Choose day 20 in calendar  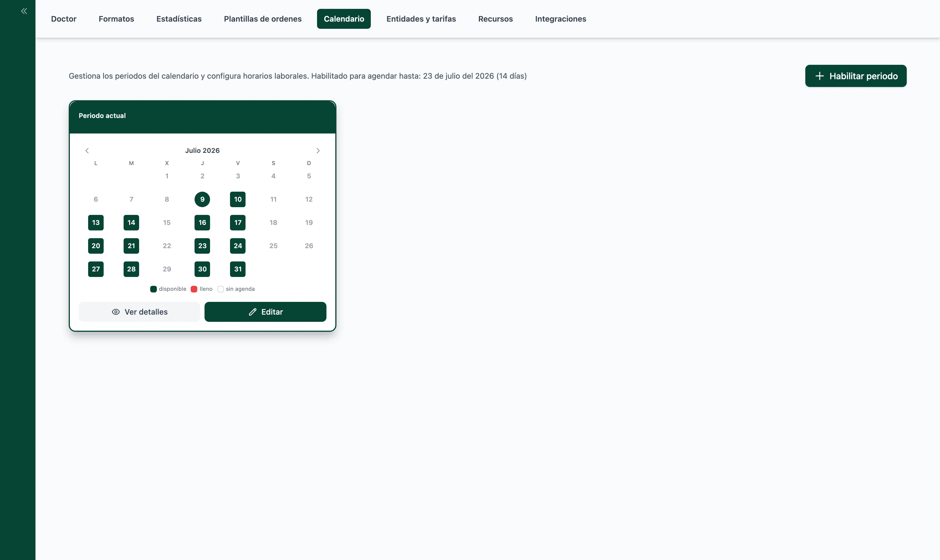96,246
